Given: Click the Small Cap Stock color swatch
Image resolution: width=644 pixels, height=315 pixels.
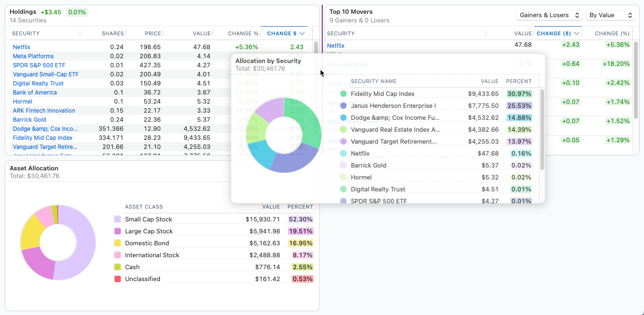Looking at the screenshot, I should [117, 220].
